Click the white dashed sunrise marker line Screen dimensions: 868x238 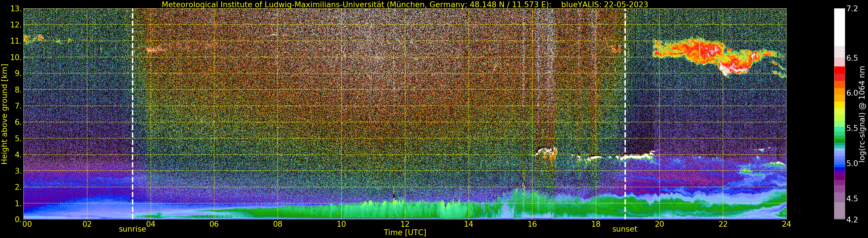[x=132, y=114]
